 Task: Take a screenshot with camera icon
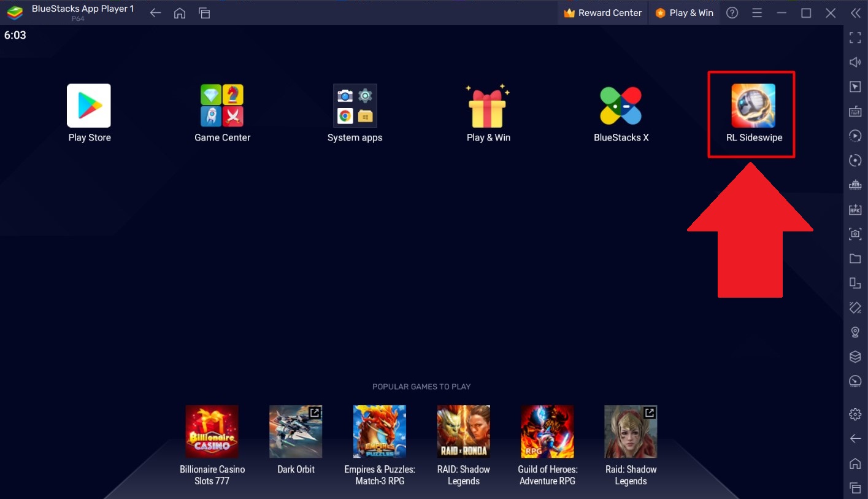[x=855, y=234]
